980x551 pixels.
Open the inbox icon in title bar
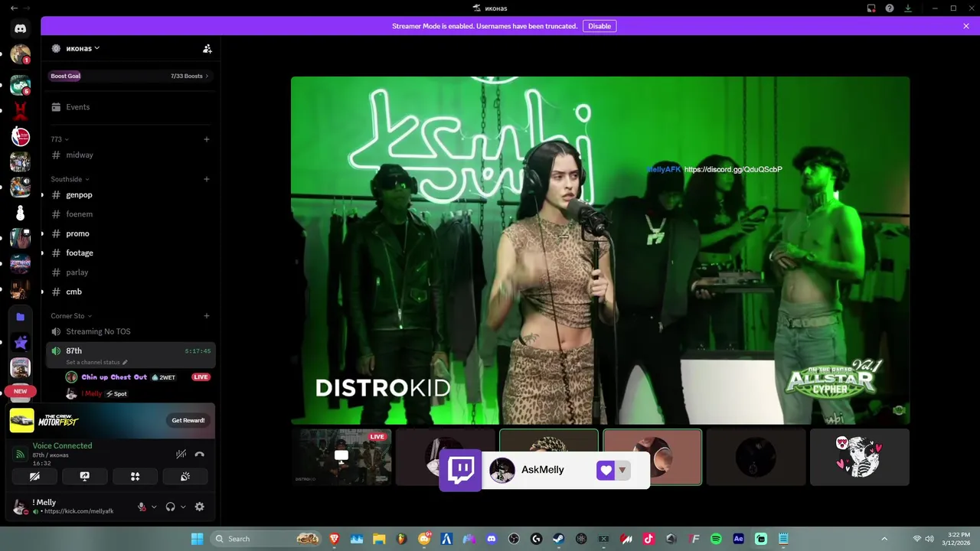[x=871, y=8]
